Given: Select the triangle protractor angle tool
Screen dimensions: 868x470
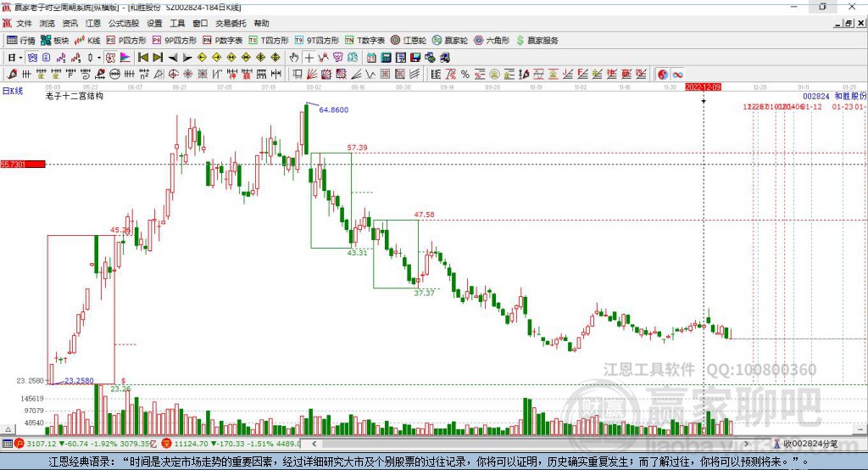Looking at the screenshot, I should 159,75.
